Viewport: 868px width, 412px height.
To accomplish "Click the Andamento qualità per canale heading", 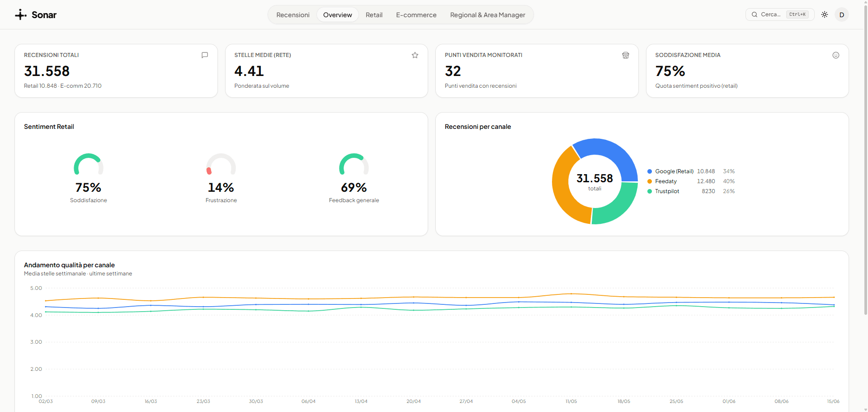I will [x=69, y=265].
